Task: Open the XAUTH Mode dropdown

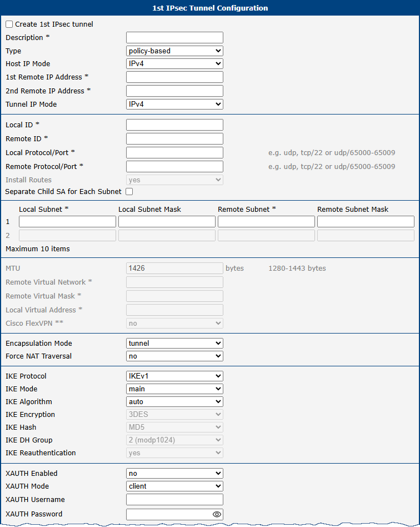Action: [x=174, y=486]
